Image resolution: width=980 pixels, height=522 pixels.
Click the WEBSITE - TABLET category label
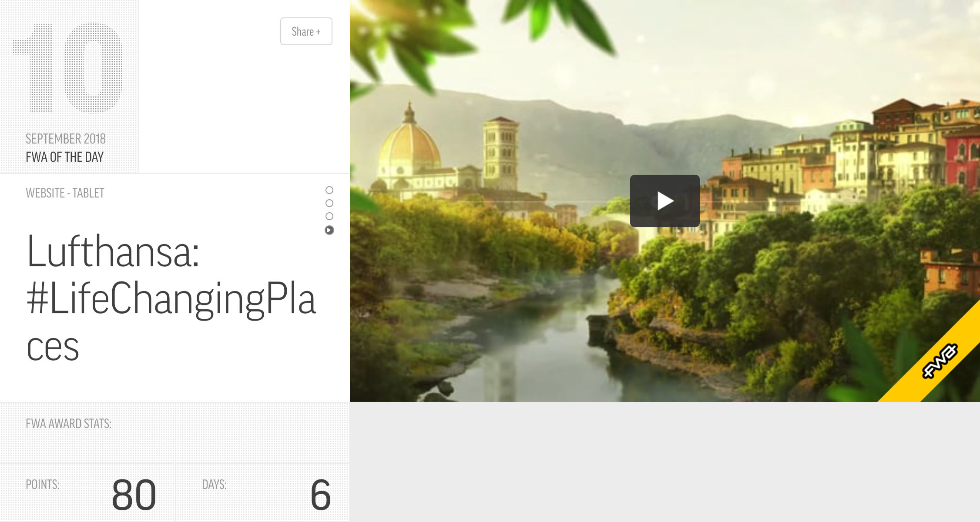pos(65,193)
